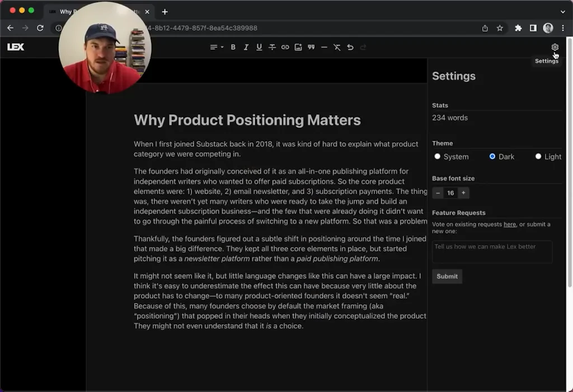Toggle italic formatting
The height and width of the screenshot is (392, 573).
click(x=246, y=47)
